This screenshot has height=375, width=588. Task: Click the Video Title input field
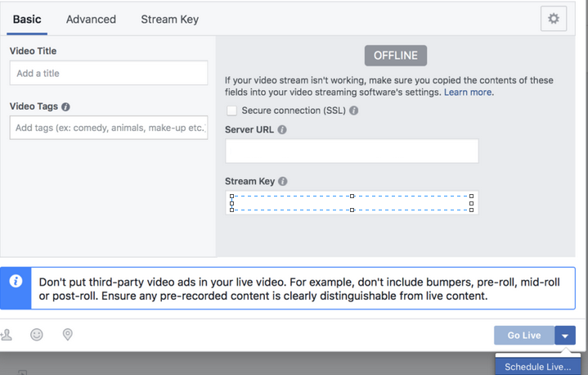pos(109,73)
